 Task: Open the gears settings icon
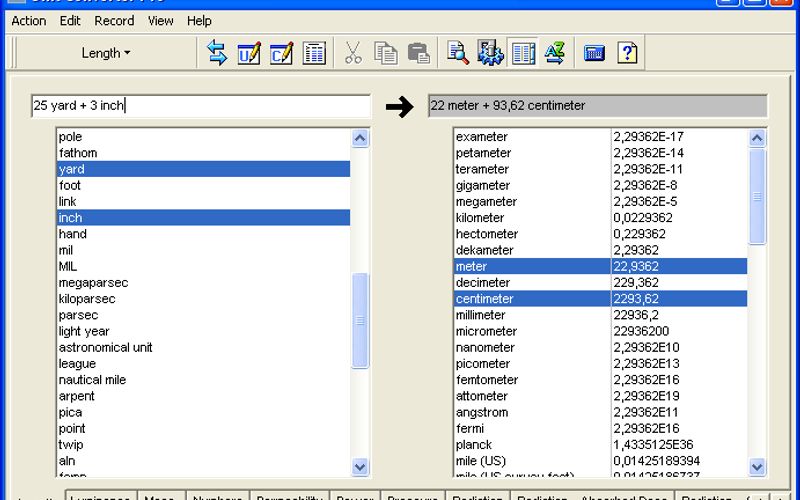pos(490,54)
